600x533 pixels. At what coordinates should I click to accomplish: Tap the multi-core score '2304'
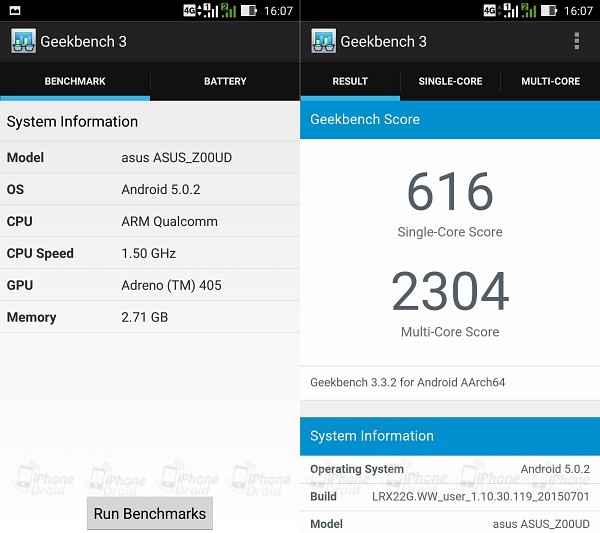(x=450, y=290)
